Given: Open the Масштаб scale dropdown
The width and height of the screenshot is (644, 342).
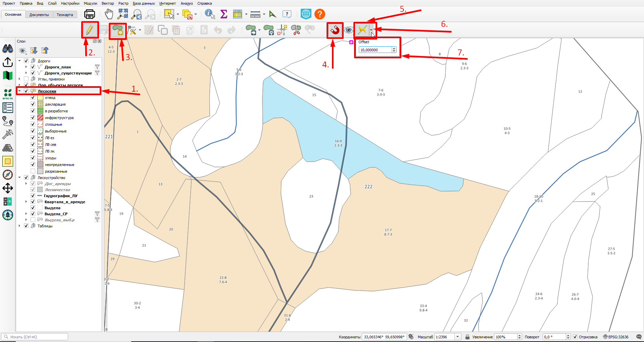Looking at the screenshot, I should [x=457, y=337].
